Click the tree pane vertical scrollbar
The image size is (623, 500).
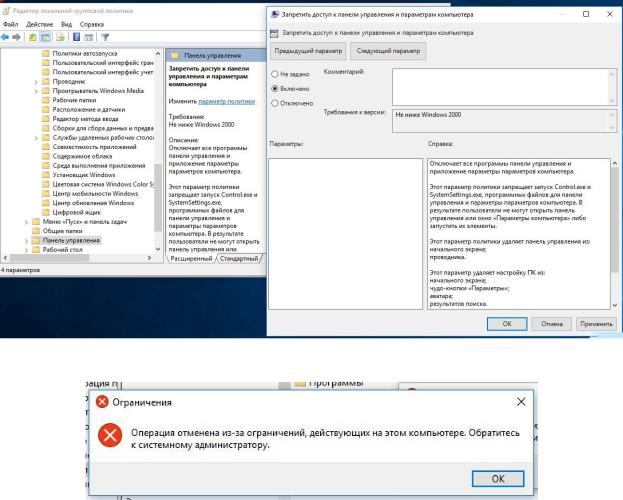point(158,197)
